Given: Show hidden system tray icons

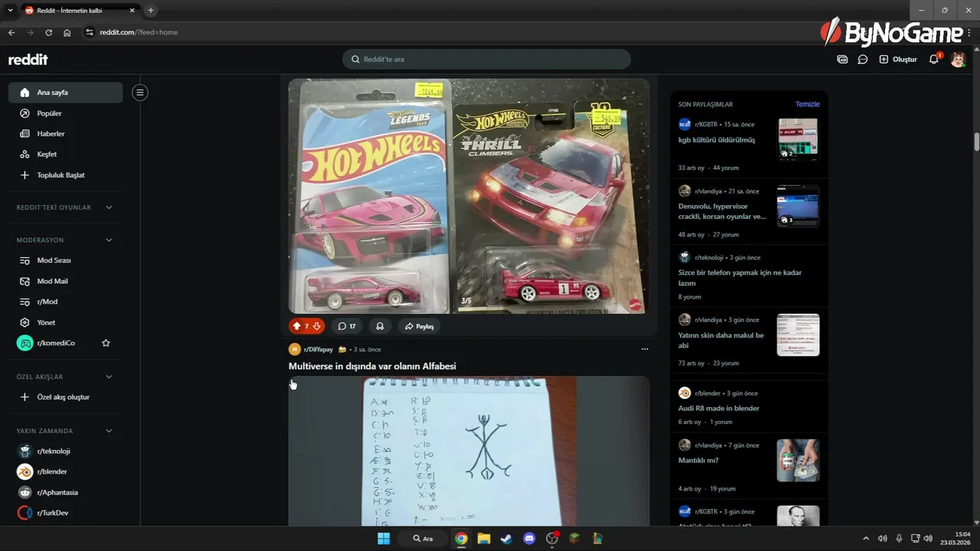Looking at the screenshot, I should [x=866, y=538].
